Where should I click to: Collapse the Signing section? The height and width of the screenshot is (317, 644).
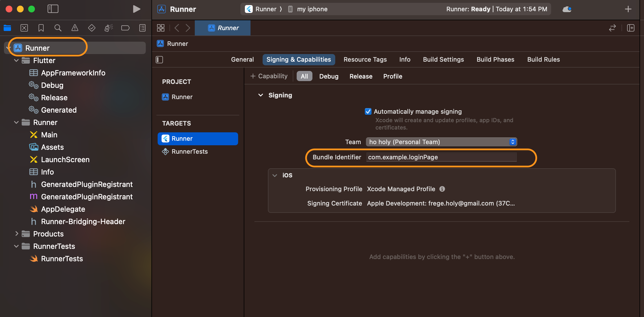coord(261,95)
